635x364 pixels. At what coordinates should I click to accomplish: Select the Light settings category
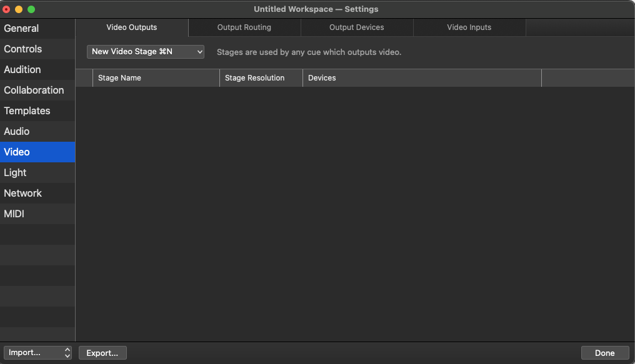pos(15,172)
